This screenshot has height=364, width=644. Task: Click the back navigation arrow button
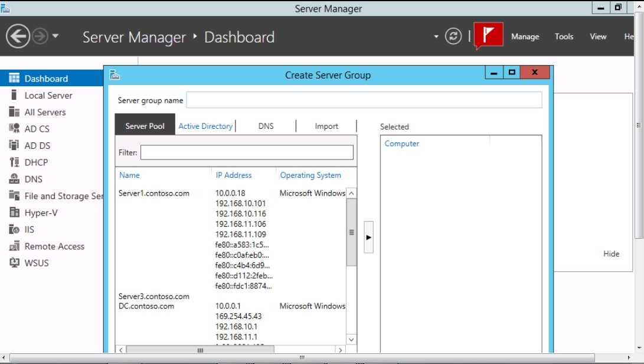(18, 37)
